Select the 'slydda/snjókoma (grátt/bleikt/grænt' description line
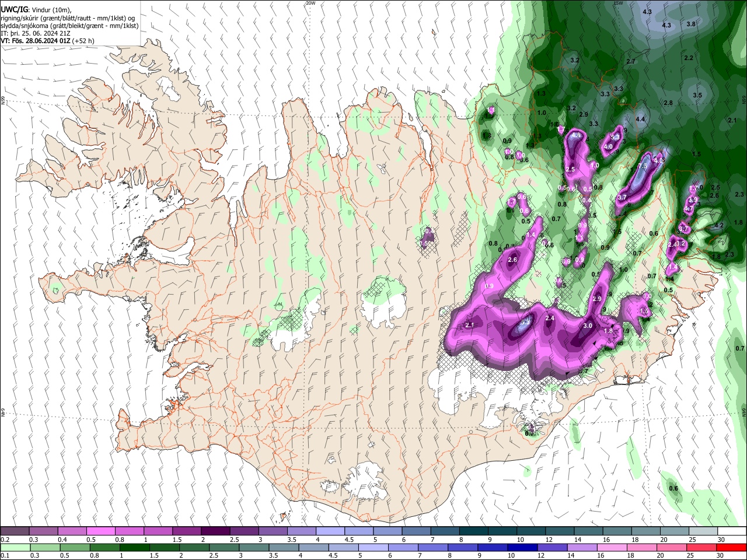 coord(69,26)
